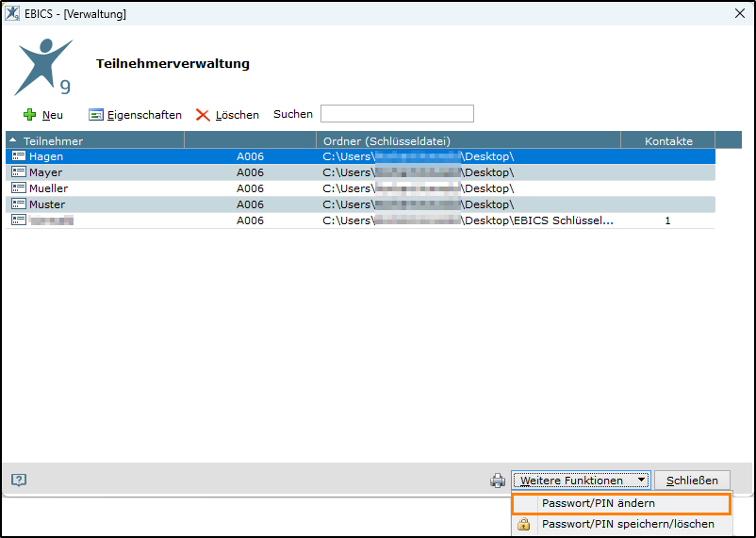
Task: Click the Kontakte value 1
Action: (667, 220)
